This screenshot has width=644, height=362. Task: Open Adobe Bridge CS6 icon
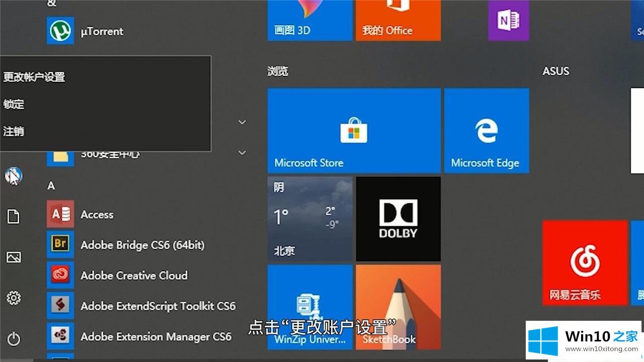[60, 245]
